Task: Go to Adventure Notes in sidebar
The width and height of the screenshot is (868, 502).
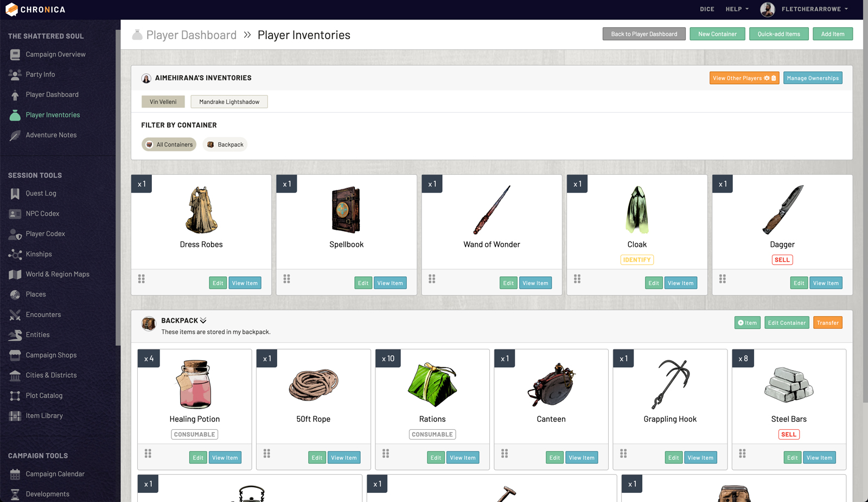Action: (x=51, y=135)
